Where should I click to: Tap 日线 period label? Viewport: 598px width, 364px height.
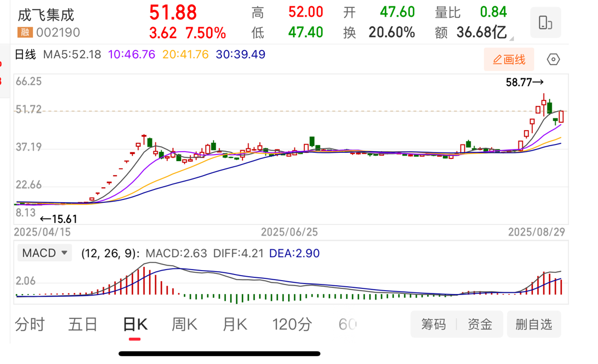pyautogui.click(x=25, y=54)
